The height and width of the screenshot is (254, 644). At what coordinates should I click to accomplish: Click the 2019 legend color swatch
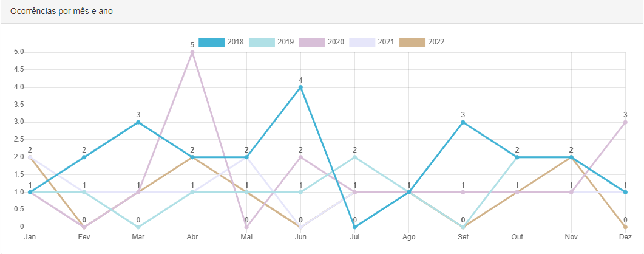click(262, 42)
